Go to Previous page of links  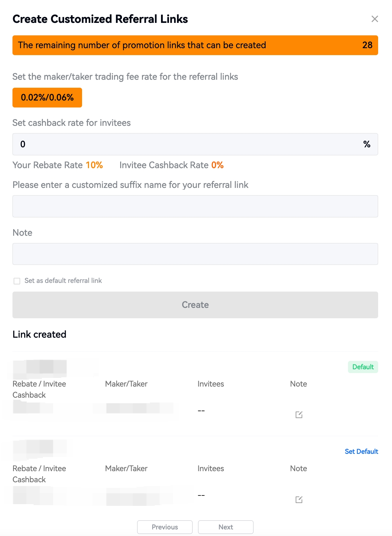click(x=165, y=527)
